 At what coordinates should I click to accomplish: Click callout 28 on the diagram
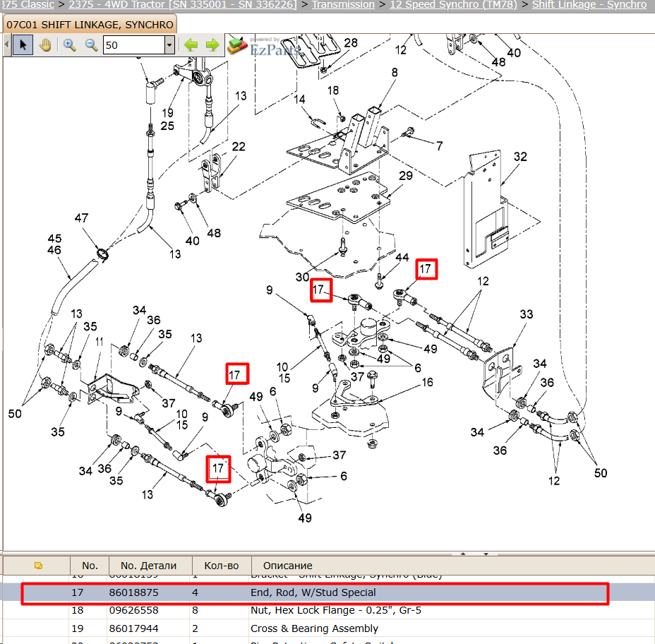351,43
